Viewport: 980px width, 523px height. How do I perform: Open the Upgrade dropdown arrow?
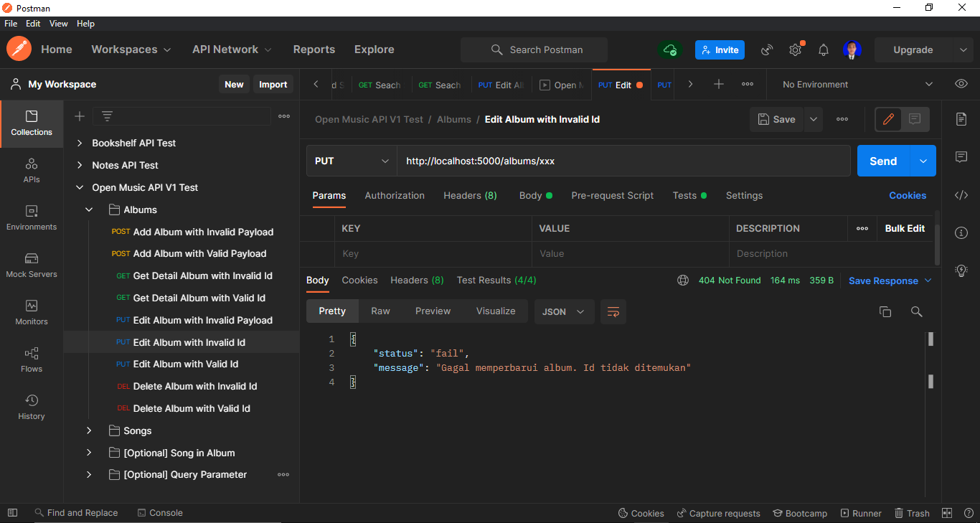point(962,50)
